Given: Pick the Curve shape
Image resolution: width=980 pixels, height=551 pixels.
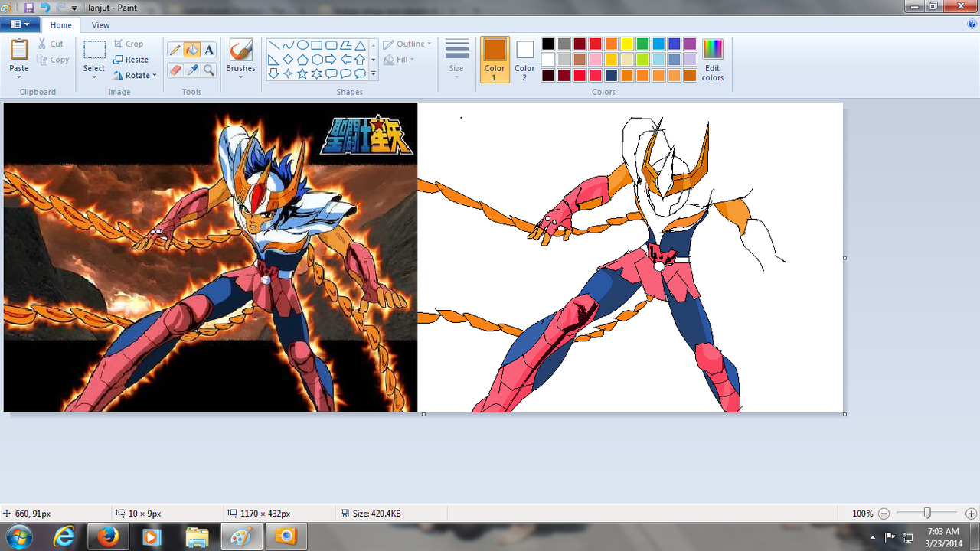Looking at the screenshot, I should (288, 45).
